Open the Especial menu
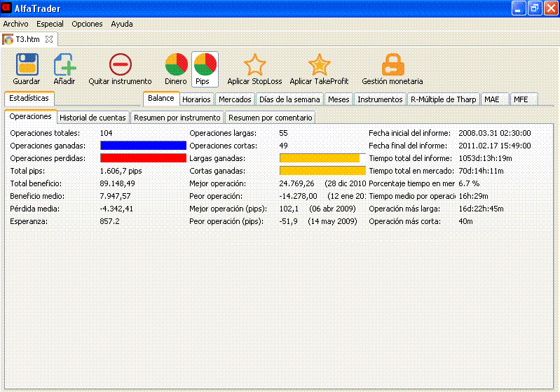Viewport: 560px width, 392px height. (x=50, y=24)
